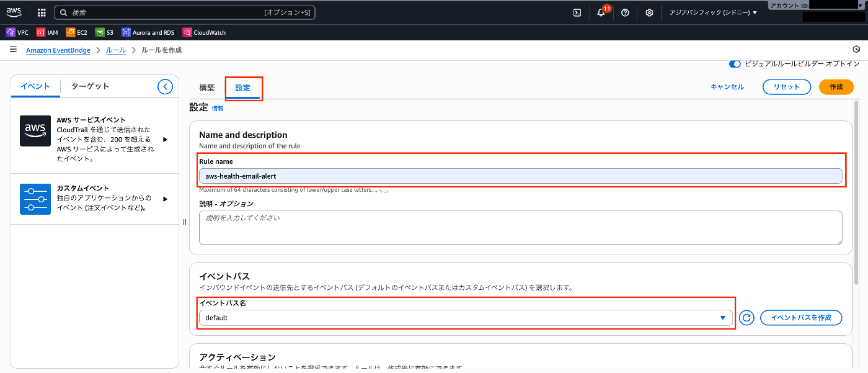Viewport: 868px width, 373px height.
Task: Switch to the ターゲット tab
Action: tap(90, 86)
